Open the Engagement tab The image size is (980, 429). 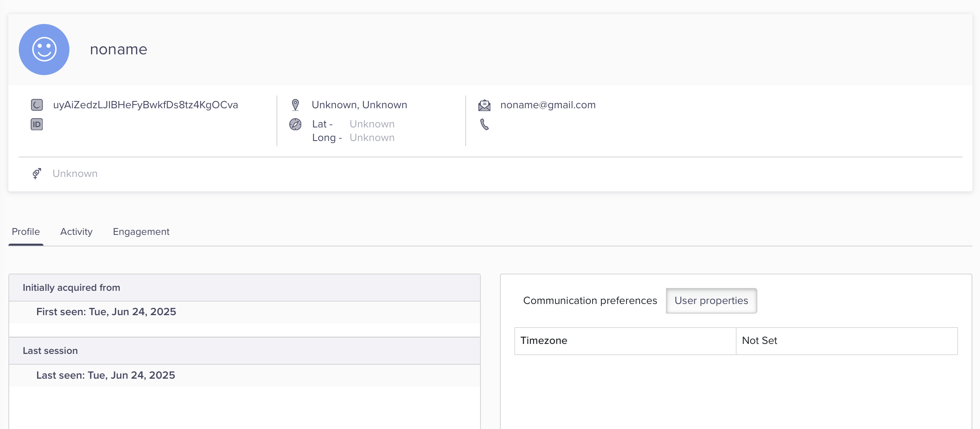[x=141, y=232]
